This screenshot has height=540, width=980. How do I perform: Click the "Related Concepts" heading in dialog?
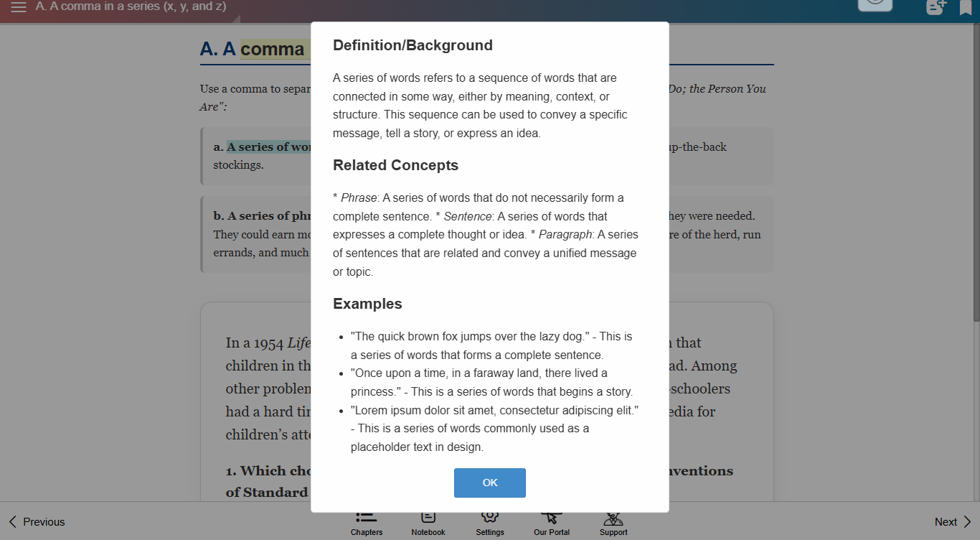tap(395, 165)
